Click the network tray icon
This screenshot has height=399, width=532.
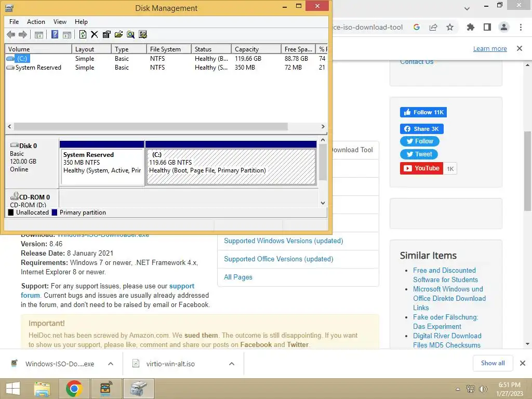(x=471, y=389)
